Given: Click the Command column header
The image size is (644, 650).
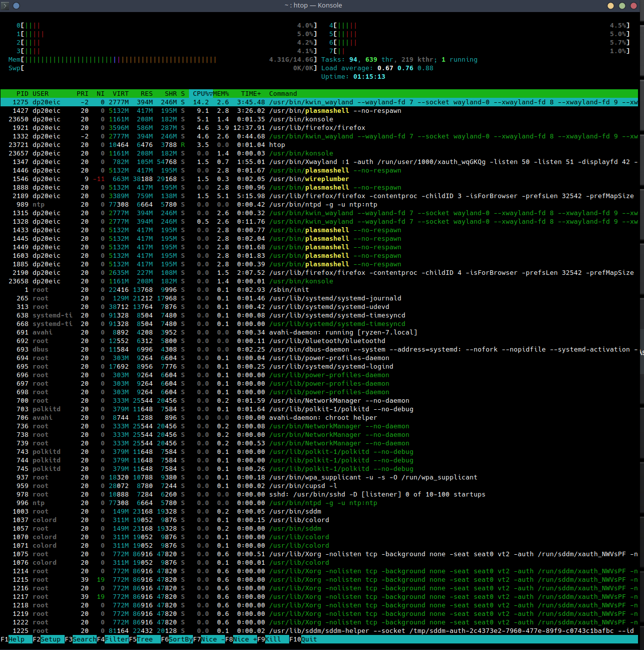Looking at the screenshot, I should [283, 94].
